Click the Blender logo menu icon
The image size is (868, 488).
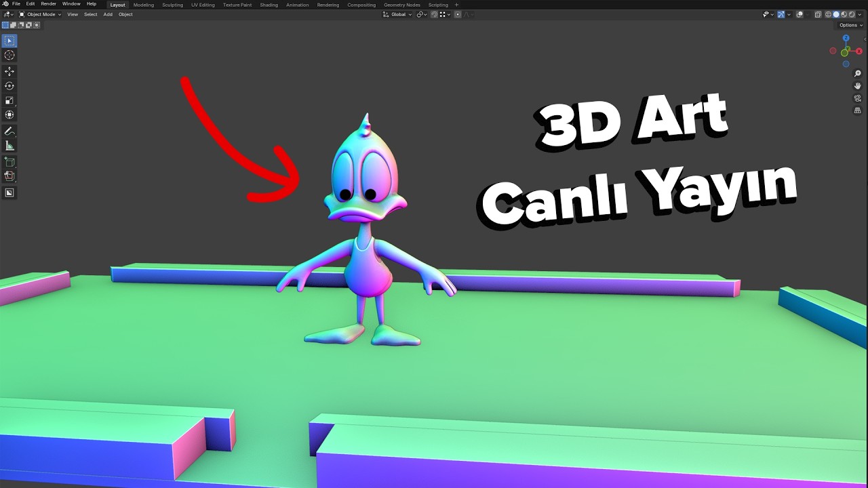click(5, 4)
